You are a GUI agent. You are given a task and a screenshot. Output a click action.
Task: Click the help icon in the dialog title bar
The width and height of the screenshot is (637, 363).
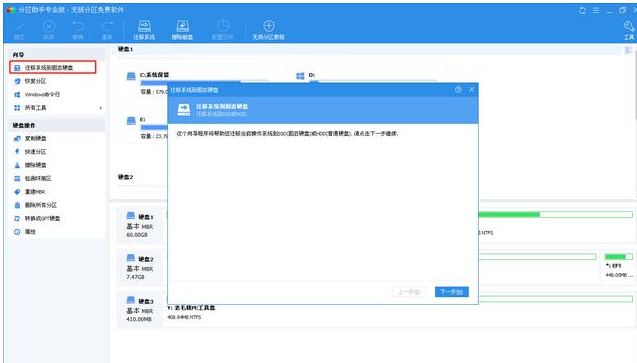click(458, 89)
